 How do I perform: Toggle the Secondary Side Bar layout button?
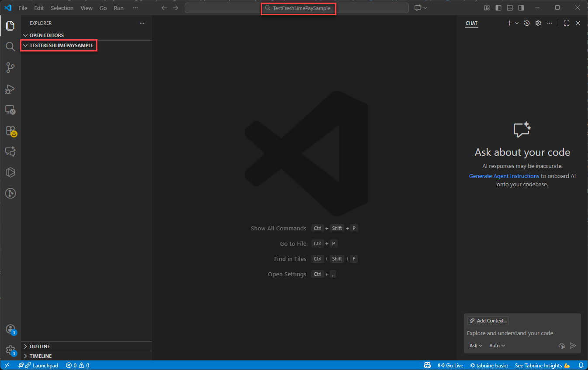pyautogui.click(x=521, y=8)
